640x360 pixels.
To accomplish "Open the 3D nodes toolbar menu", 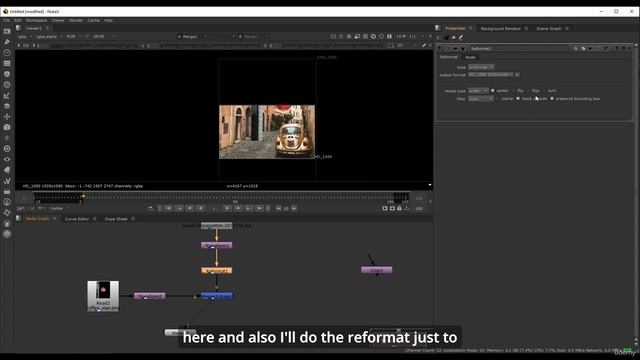I will click(x=7, y=127).
